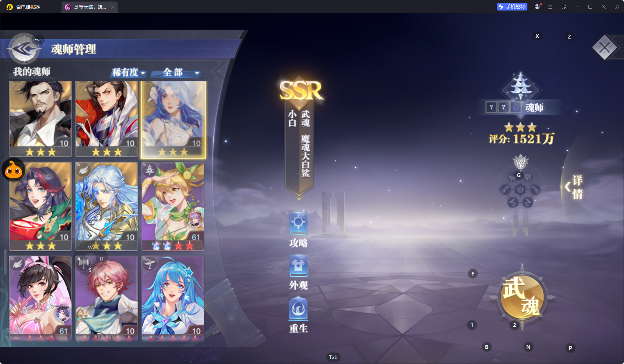
Task: Select the pink-haired man card
Action: point(106,299)
